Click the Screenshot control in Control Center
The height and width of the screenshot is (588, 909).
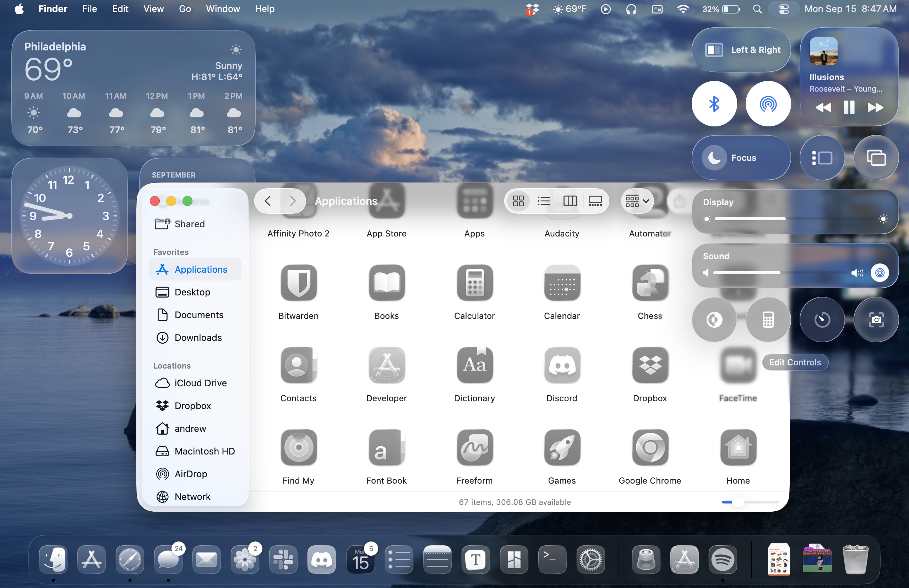pyautogui.click(x=876, y=320)
